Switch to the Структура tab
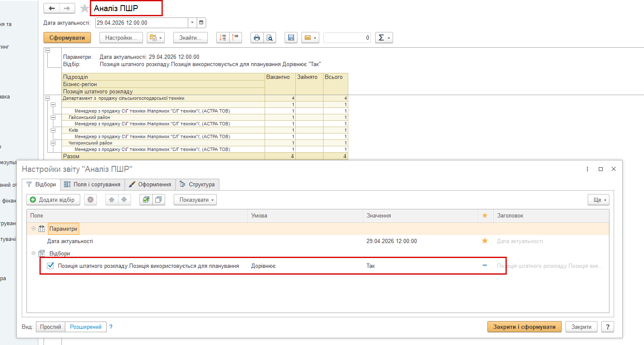644x345 pixels. [x=197, y=185]
